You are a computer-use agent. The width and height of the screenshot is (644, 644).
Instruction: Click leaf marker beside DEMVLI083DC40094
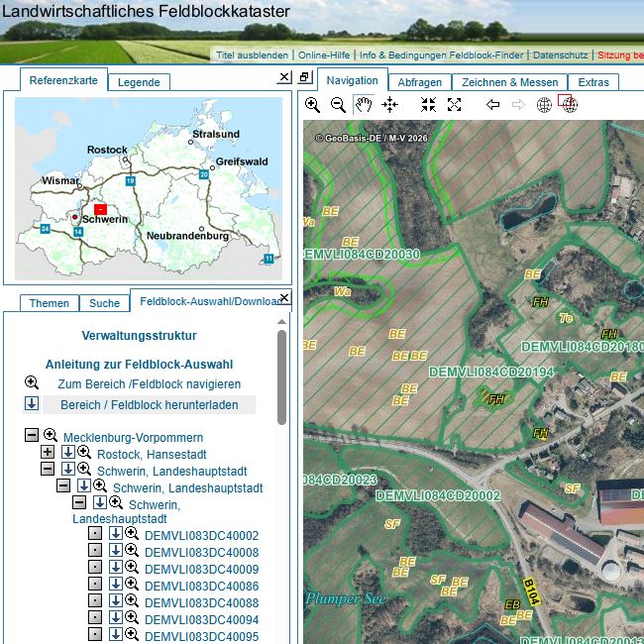click(x=95, y=617)
